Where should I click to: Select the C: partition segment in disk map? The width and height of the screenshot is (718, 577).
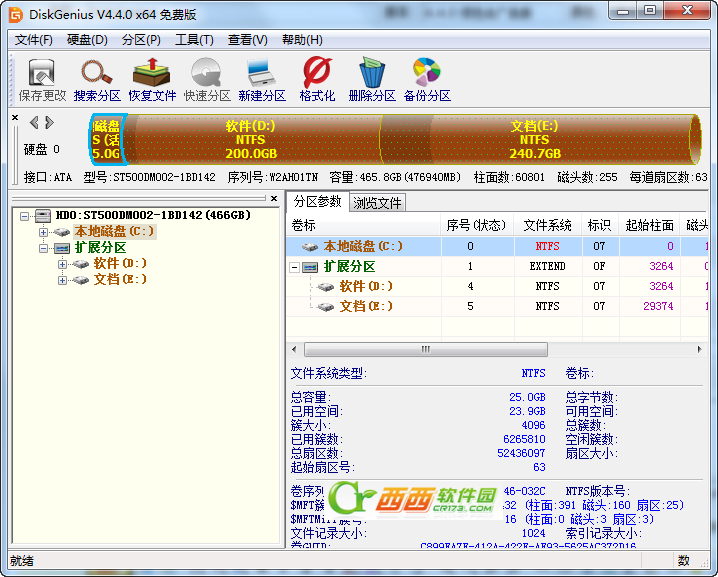pyautogui.click(x=108, y=139)
